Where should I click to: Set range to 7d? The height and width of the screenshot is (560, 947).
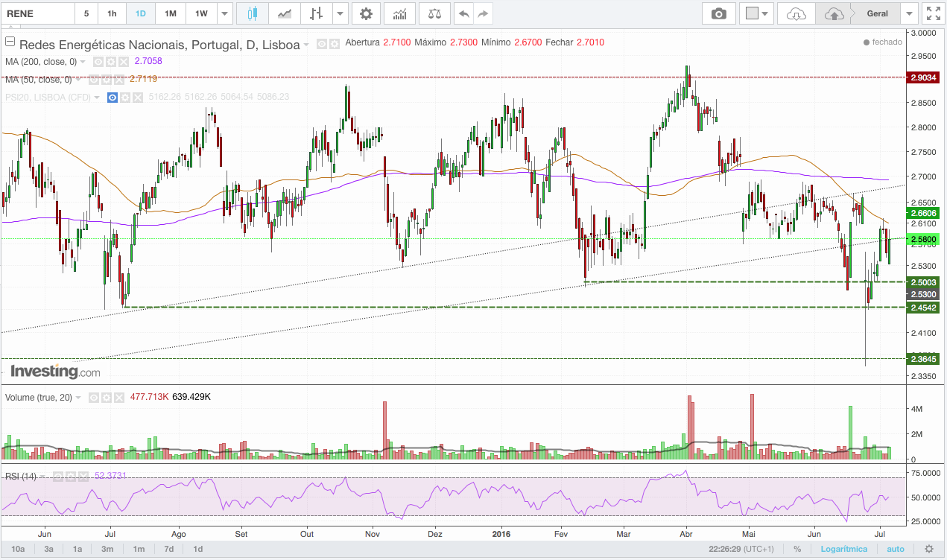click(169, 549)
